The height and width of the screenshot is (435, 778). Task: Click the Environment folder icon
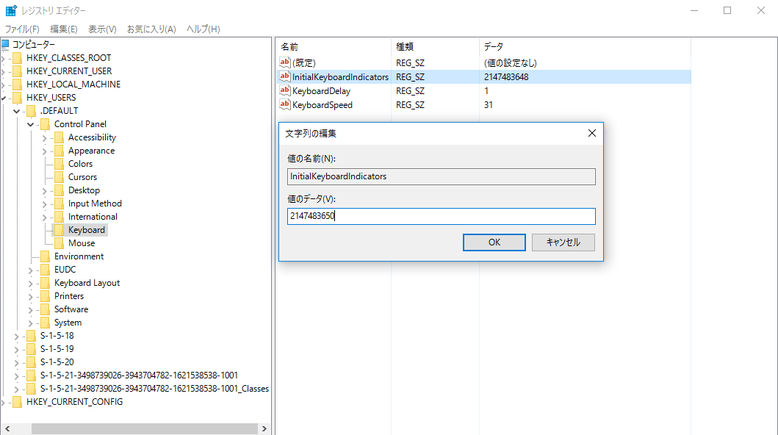coord(45,256)
